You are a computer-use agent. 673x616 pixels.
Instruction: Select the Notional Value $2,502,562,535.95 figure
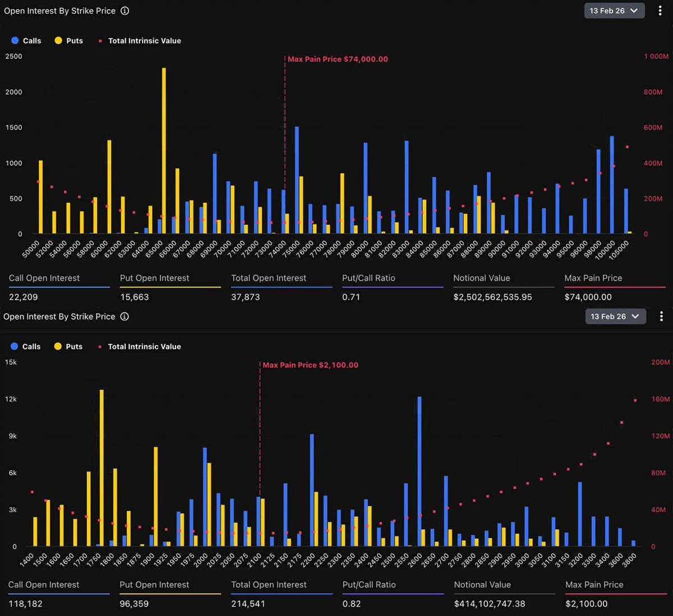(492, 297)
